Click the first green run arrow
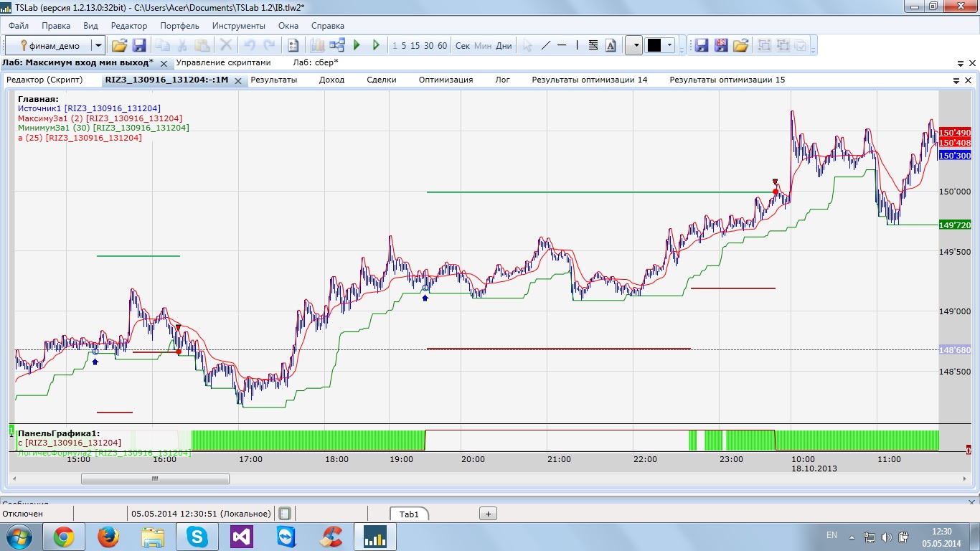The width and height of the screenshot is (980, 551). tap(357, 45)
